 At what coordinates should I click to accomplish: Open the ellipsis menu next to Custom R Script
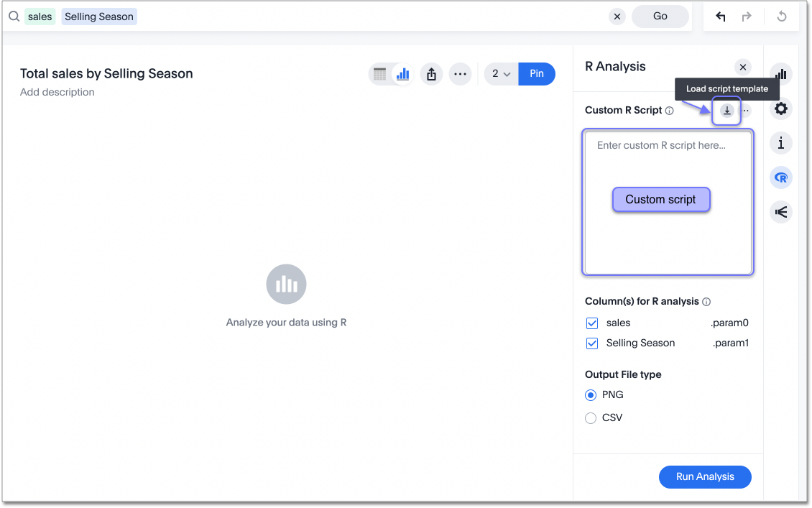tap(745, 110)
